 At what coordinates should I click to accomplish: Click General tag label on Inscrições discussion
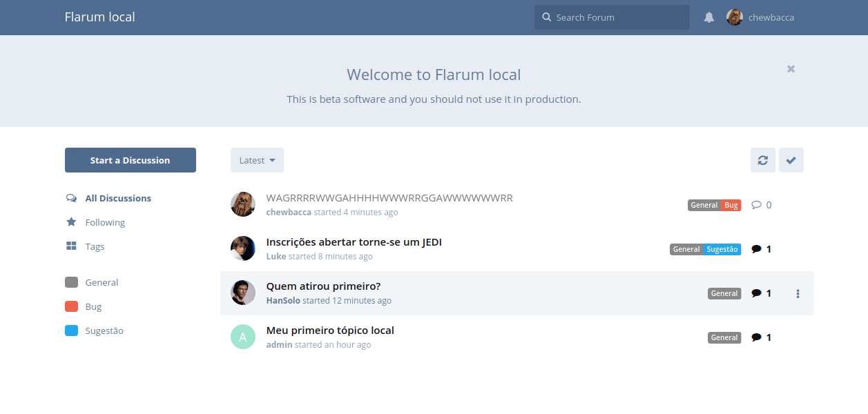686,249
